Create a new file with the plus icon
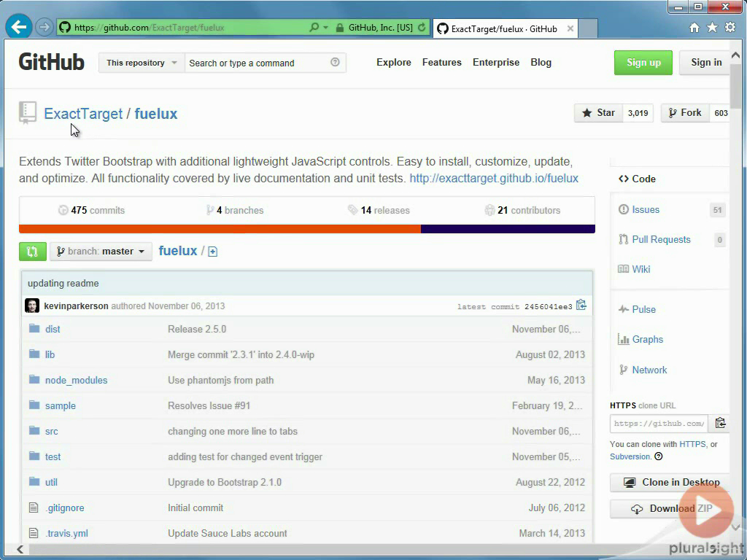 click(212, 252)
